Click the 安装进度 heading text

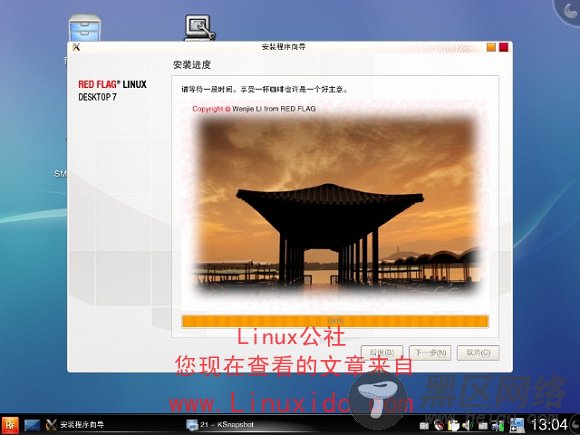point(192,65)
